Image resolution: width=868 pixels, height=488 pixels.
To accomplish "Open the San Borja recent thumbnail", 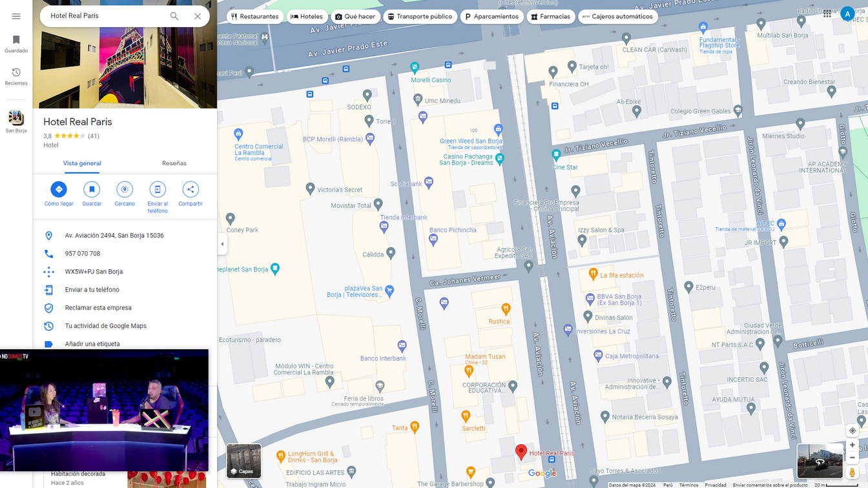I will 16,121.
